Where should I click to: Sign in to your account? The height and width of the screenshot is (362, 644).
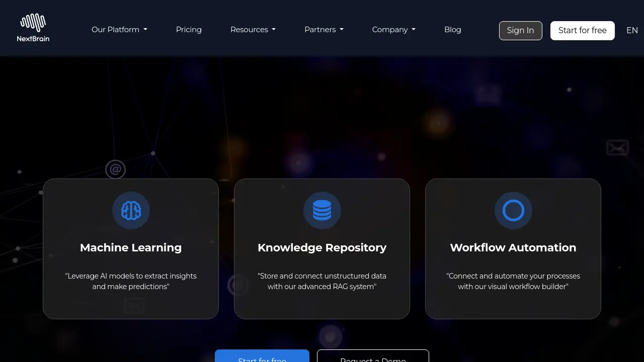(x=520, y=30)
